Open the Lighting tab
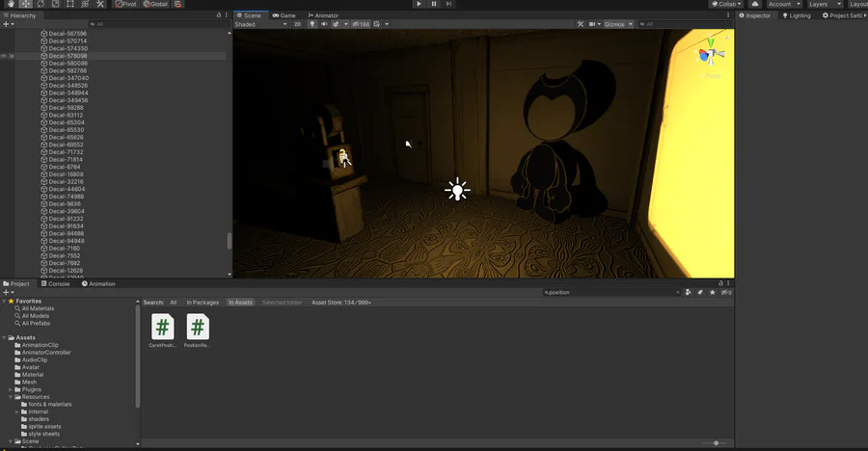Viewport: 868px width, 451px height. [x=797, y=15]
